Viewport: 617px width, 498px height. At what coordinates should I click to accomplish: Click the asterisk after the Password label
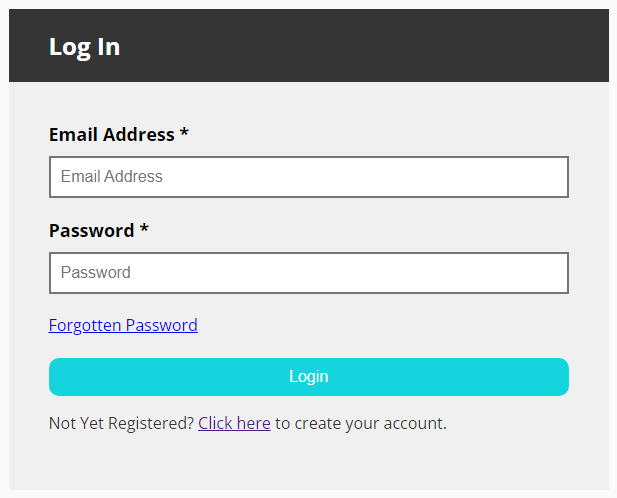[x=144, y=229]
